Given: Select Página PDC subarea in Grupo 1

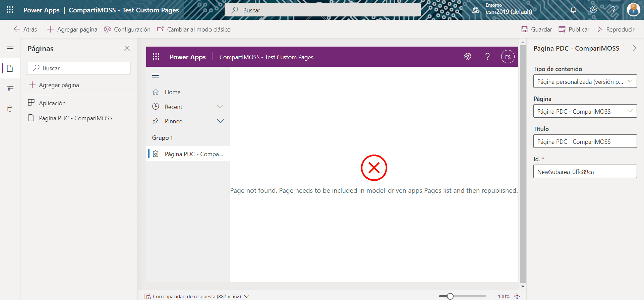Looking at the screenshot, I should (188, 154).
